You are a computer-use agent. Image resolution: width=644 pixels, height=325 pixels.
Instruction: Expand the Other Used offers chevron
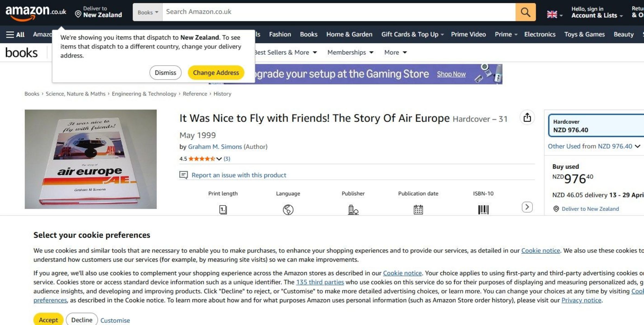click(637, 146)
